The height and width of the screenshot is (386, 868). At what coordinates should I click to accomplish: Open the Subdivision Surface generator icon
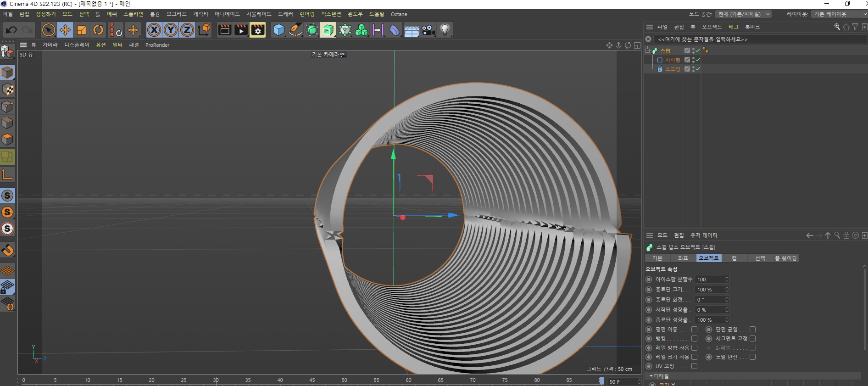[x=312, y=30]
